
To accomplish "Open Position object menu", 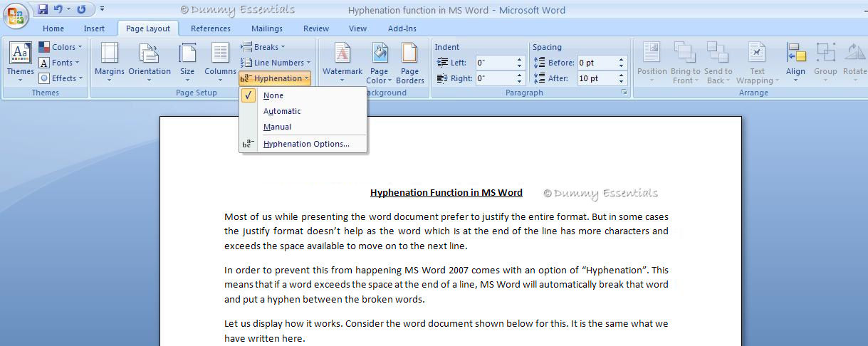I will coord(652,63).
